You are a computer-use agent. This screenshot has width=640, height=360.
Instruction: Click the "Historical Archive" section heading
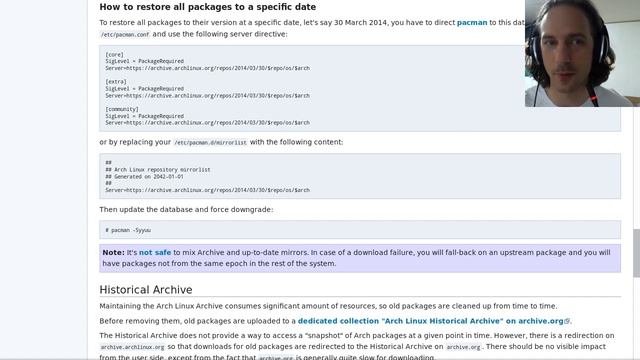(146, 290)
